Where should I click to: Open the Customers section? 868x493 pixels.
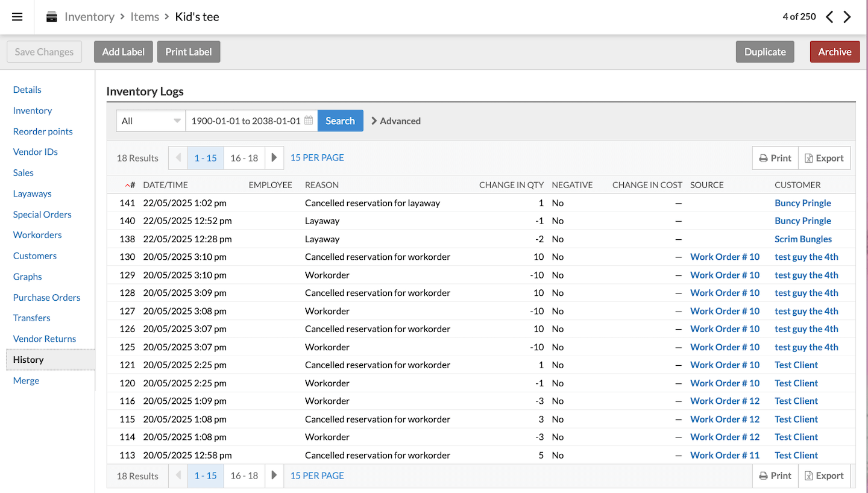tap(35, 256)
